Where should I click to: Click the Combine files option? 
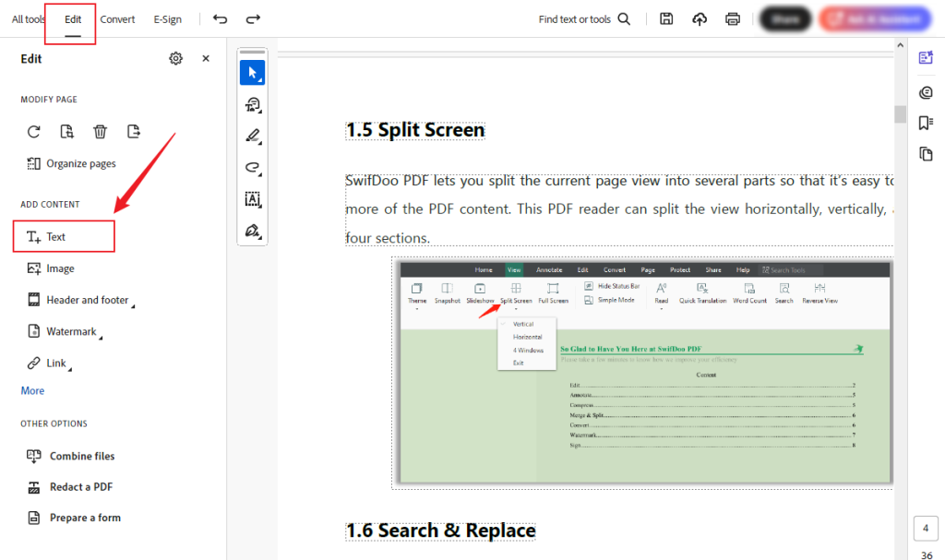point(79,456)
